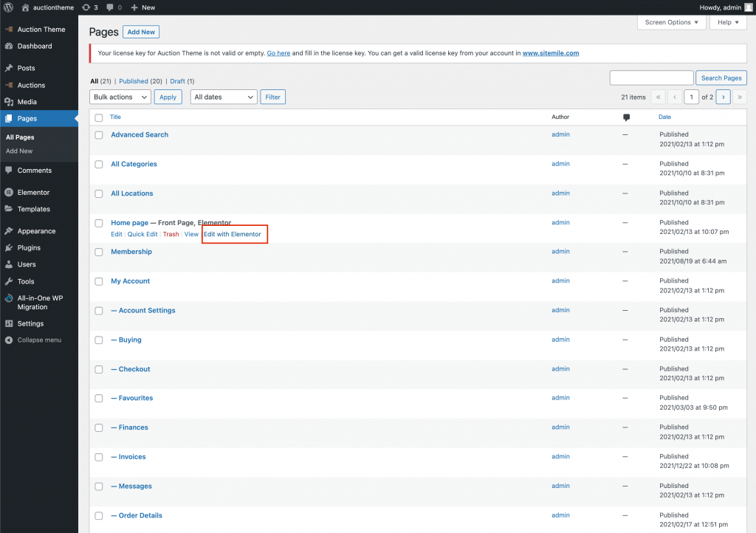
Task: Click the Add New page button
Action: (x=141, y=32)
